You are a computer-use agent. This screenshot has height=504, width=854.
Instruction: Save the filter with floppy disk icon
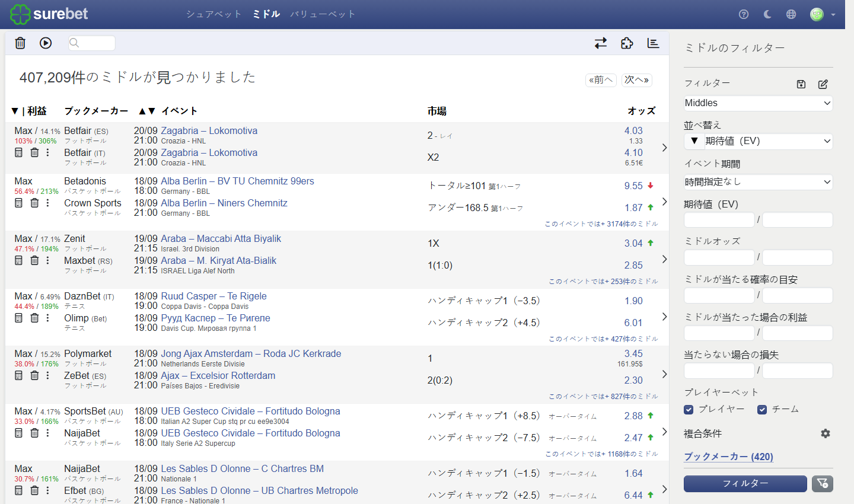click(801, 84)
